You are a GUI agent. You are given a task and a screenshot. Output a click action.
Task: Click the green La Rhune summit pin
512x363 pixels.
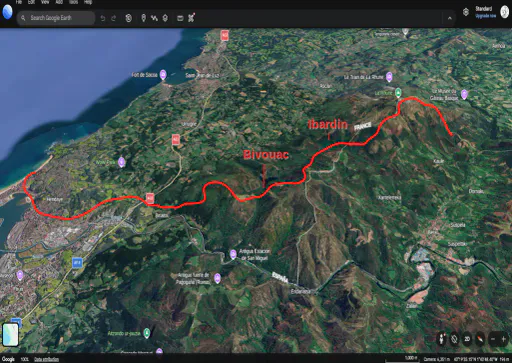click(398, 92)
